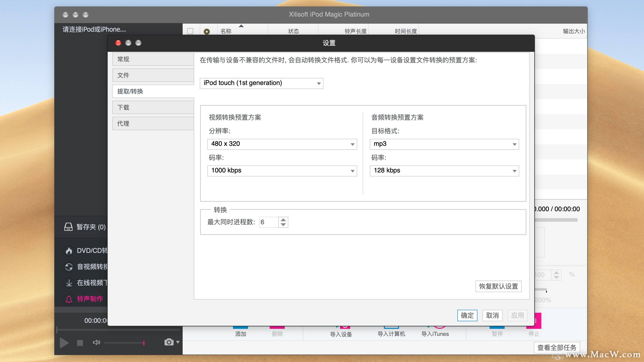The width and height of the screenshot is (644, 362).
Task: Open the 480 x 320 resolution dropdown
Action: 282,144
